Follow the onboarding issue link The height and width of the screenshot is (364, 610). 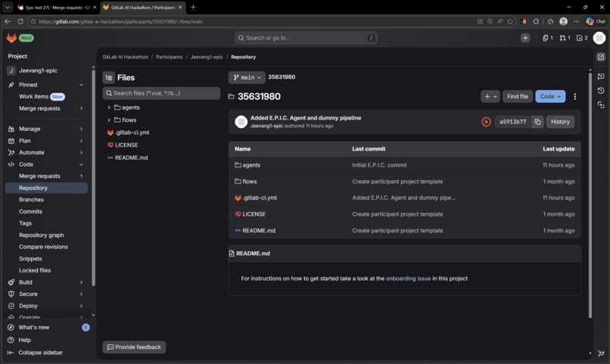(408, 278)
